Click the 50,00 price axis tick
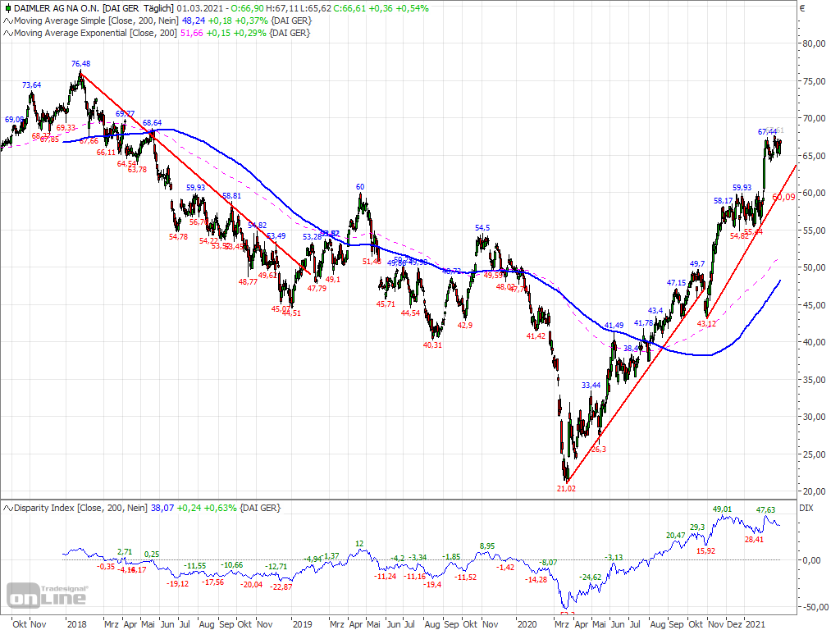 tap(815, 268)
